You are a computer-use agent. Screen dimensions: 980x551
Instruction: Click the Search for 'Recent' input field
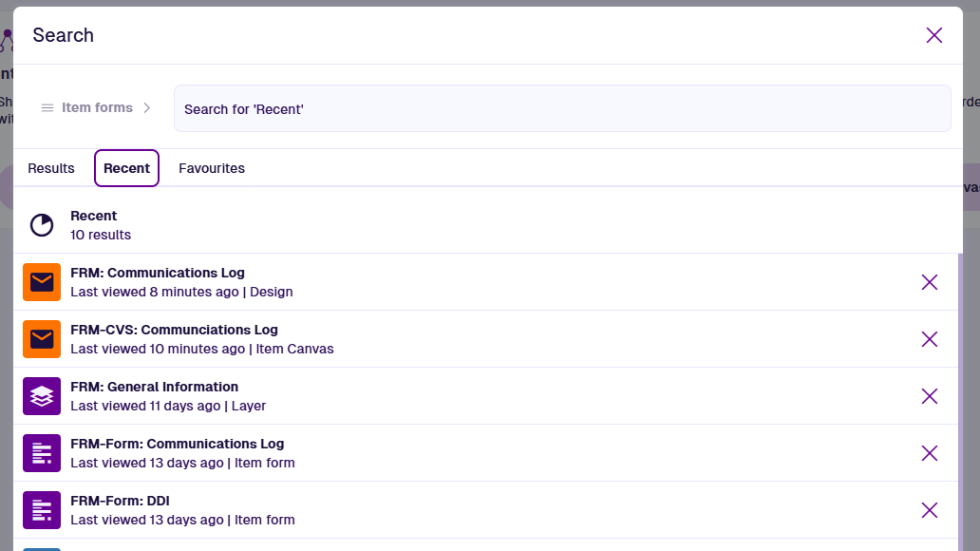[561, 109]
